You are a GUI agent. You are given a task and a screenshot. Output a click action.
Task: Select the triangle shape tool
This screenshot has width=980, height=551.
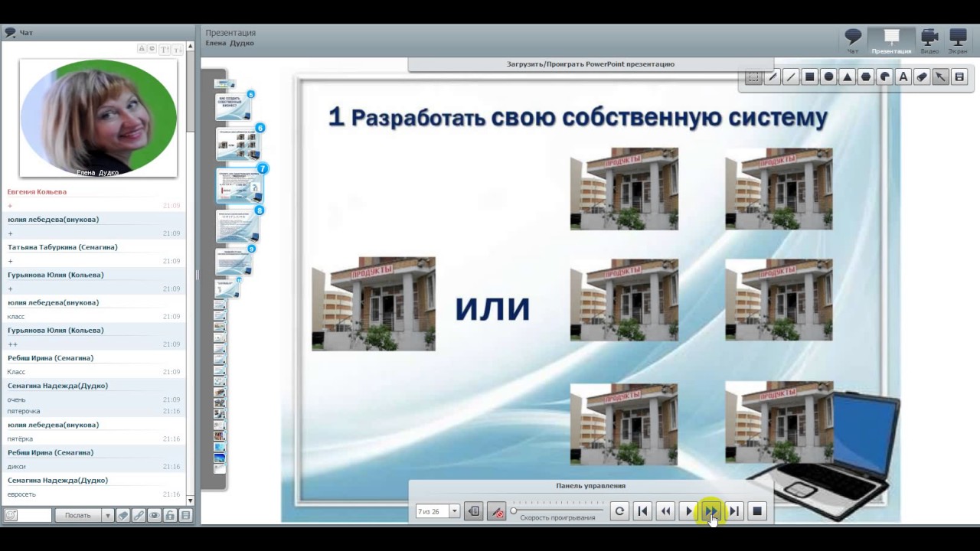847,77
